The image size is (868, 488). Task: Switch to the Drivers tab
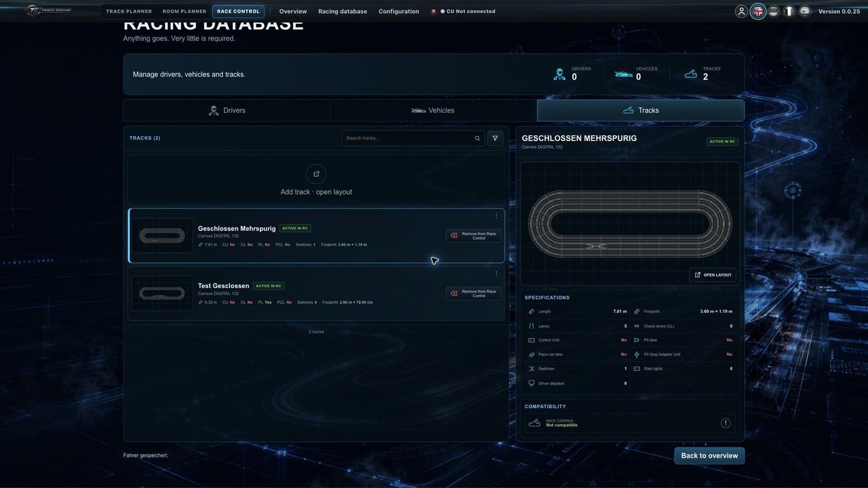(227, 111)
